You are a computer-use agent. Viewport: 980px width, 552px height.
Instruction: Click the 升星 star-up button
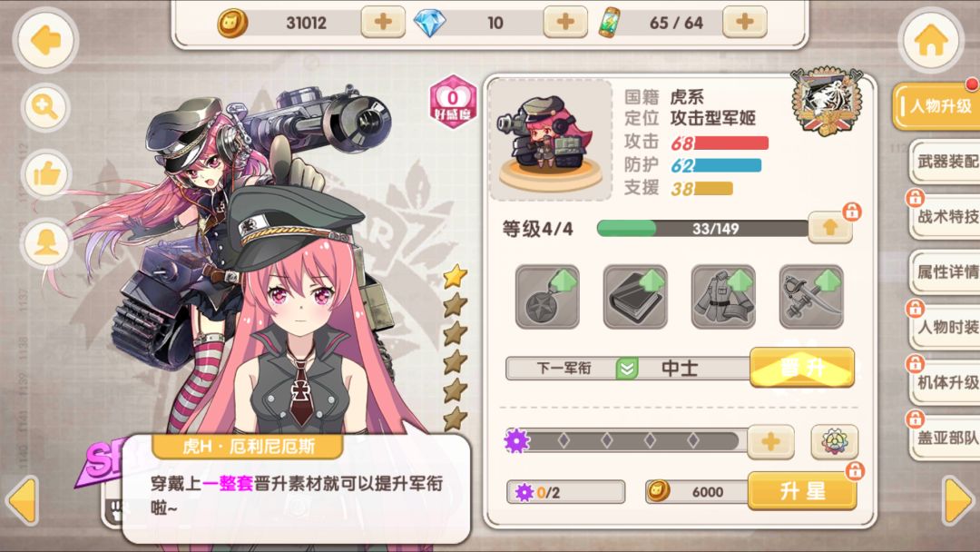(802, 491)
